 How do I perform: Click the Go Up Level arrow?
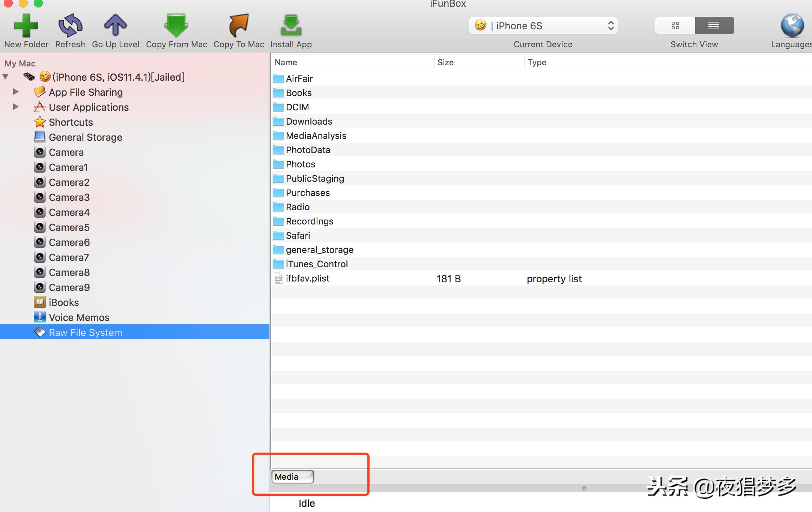(115, 26)
